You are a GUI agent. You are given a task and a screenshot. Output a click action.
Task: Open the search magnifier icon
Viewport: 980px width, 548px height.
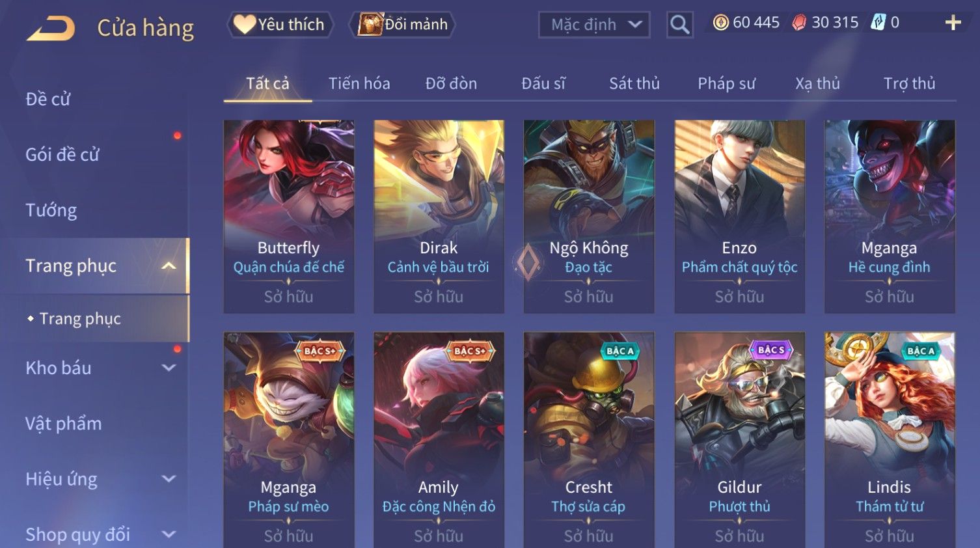tap(680, 25)
